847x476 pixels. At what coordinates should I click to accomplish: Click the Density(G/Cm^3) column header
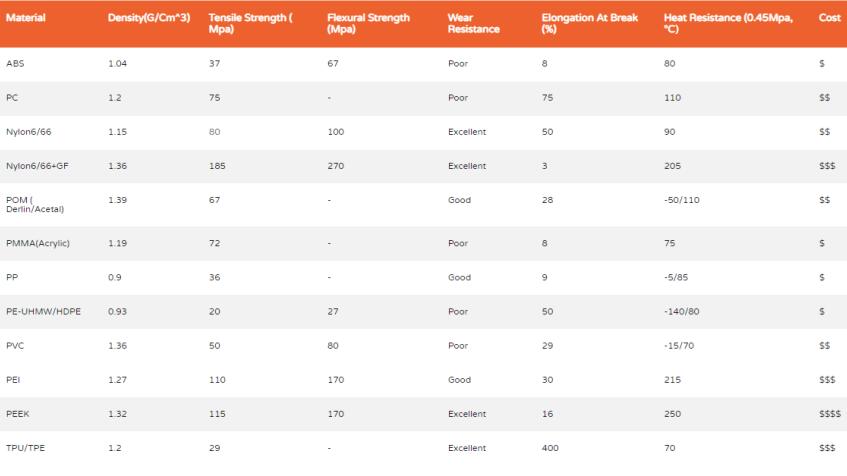coord(149,18)
